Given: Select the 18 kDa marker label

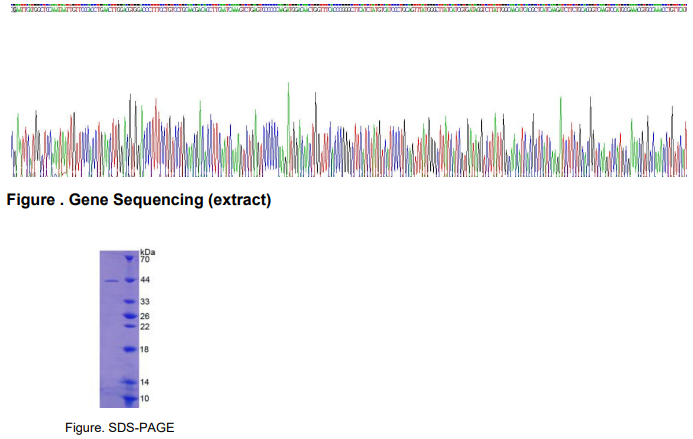Looking at the screenshot, I should coord(145,349).
